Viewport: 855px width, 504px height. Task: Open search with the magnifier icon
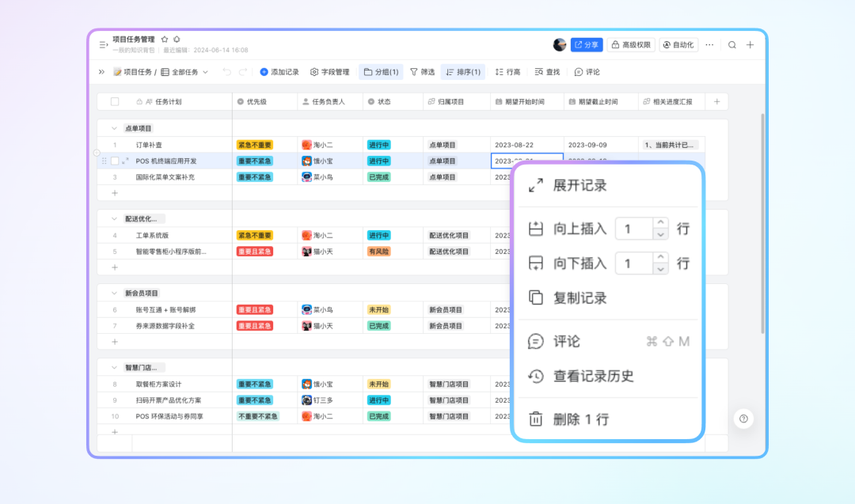point(732,45)
